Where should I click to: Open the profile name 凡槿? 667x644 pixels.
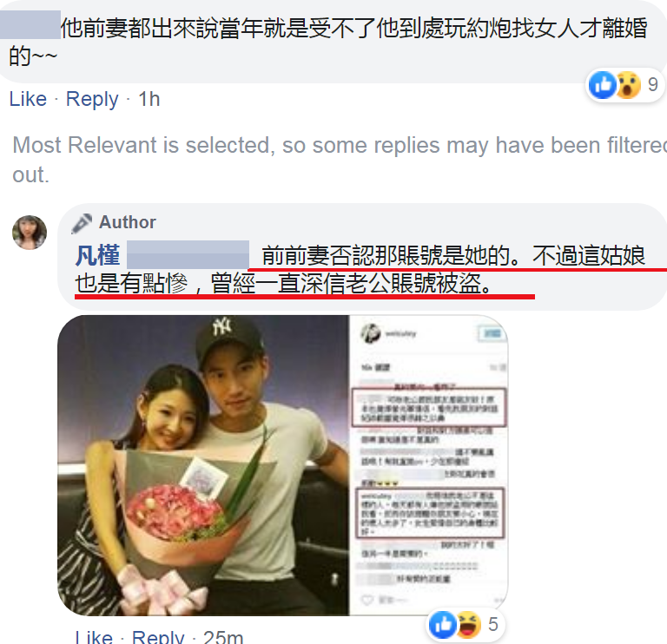pyautogui.click(x=98, y=255)
